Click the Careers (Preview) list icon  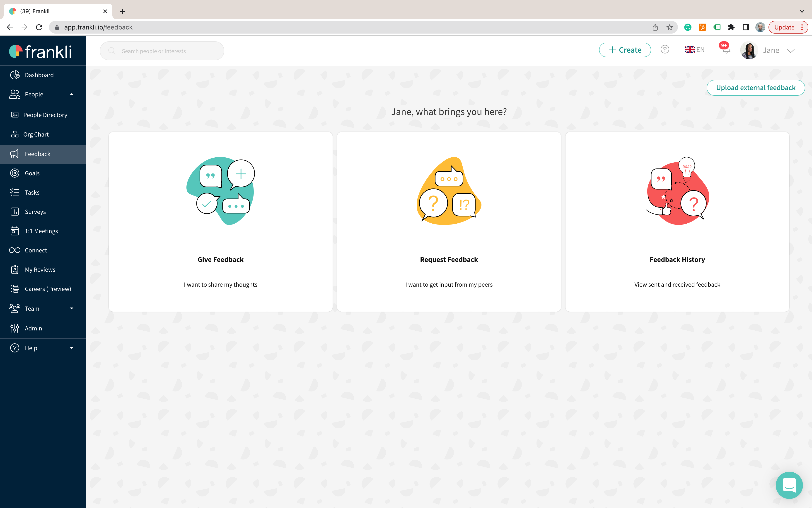coord(15,289)
